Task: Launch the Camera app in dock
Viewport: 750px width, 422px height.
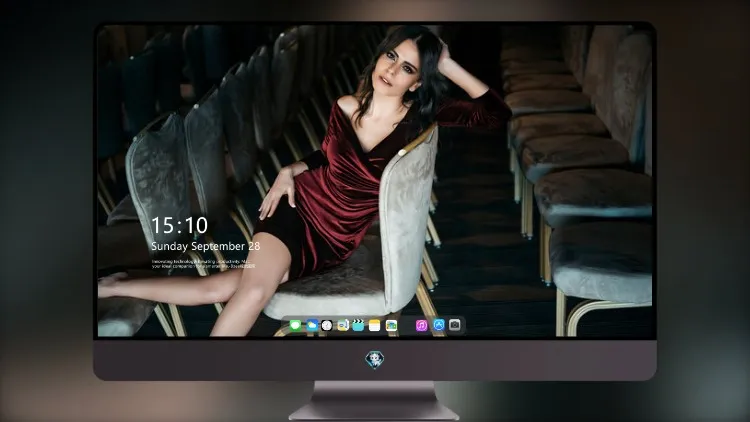Action: point(455,325)
